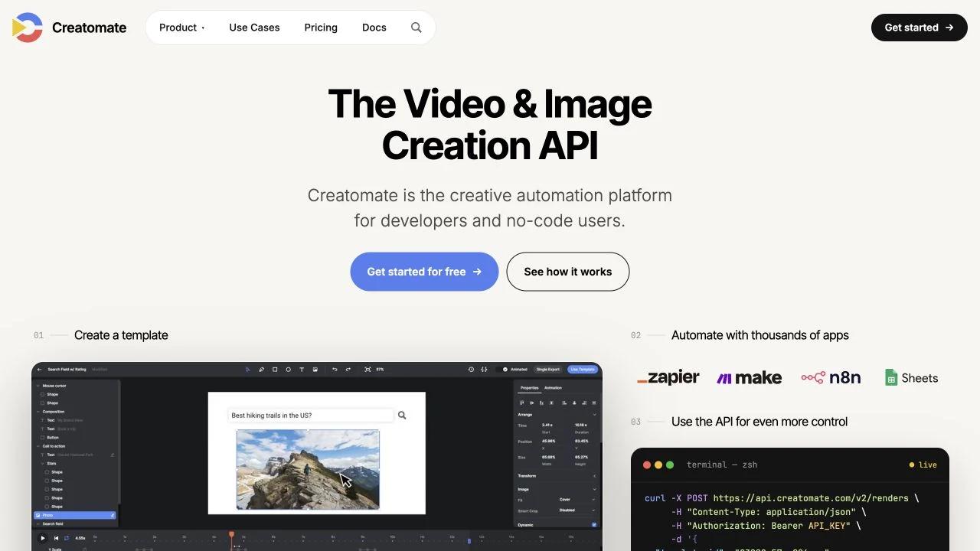
Task: Open the Smart Crop Disabled dropdown
Action: point(577,510)
